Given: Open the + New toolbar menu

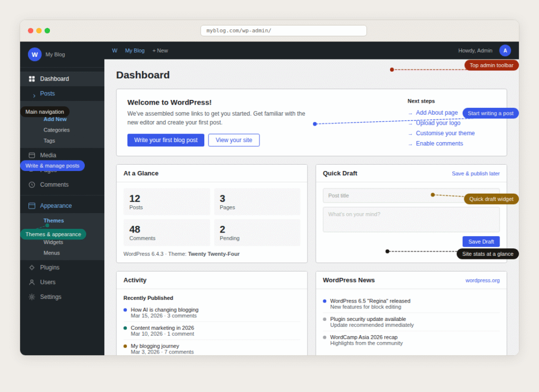Looking at the screenshot, I should [x=160, y=51].
